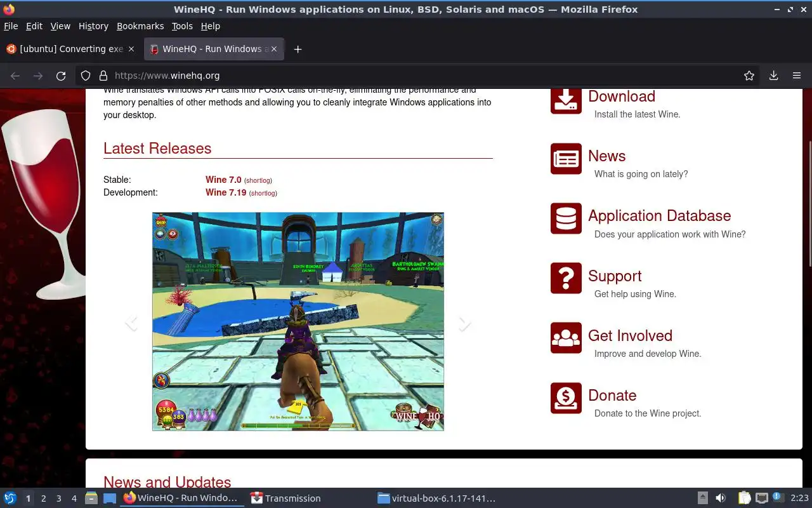Open the shortlog link next to Wine 7.0

coord(258,181)
